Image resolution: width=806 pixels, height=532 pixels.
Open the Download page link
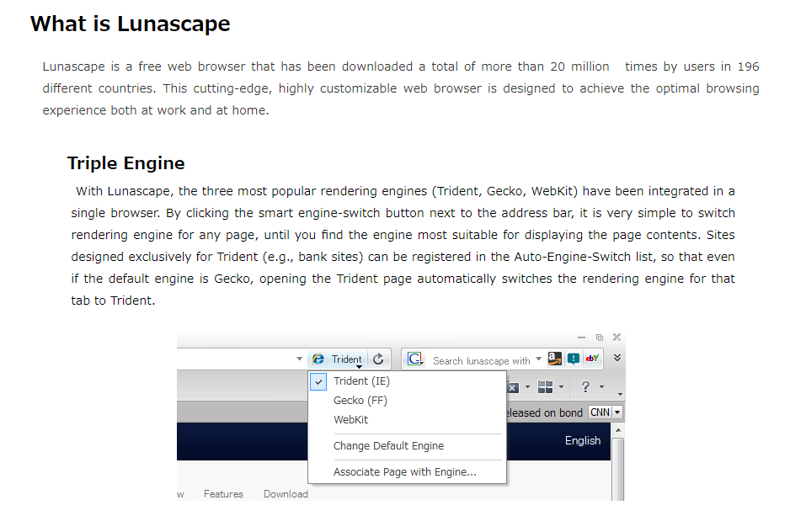click(286, 494)
